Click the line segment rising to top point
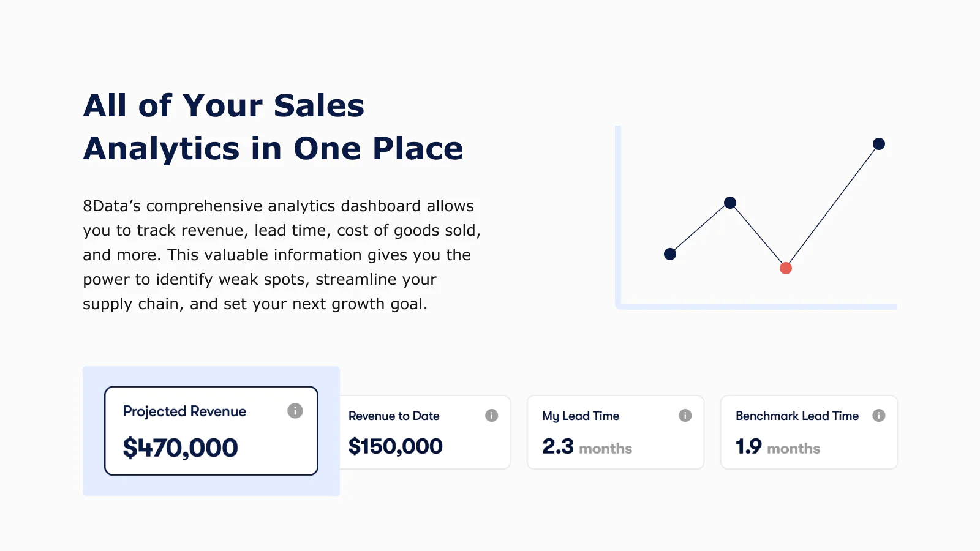This screenshot has height=551, width=980. pyautogui.click(x=832, y=206)
